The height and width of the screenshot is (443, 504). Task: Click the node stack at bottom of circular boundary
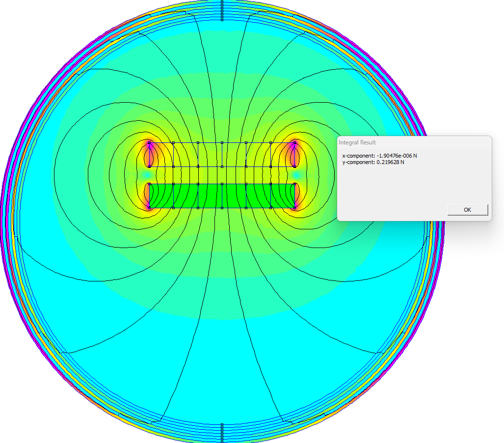coord(222,432)
